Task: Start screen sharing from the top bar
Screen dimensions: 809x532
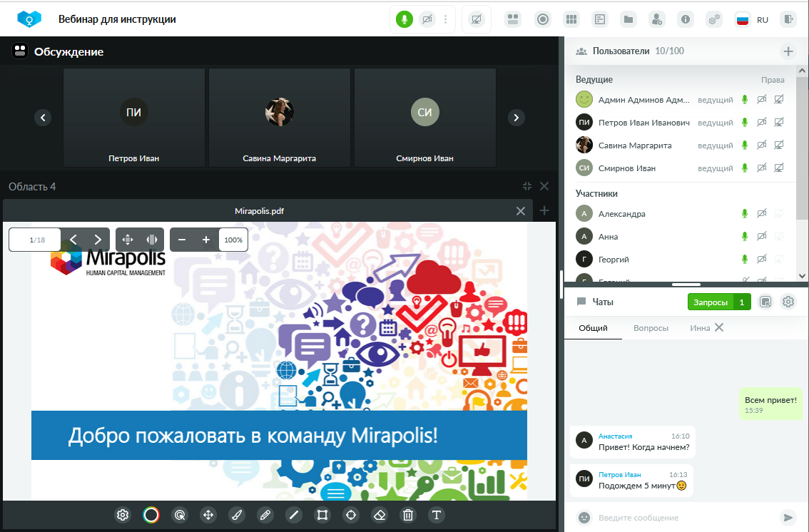Action: [x=477, y=19]
